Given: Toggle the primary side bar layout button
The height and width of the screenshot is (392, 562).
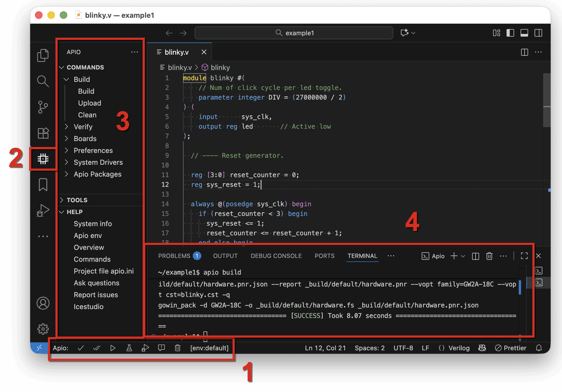Looking at the screenshot, I should click(x=510, y=33).
